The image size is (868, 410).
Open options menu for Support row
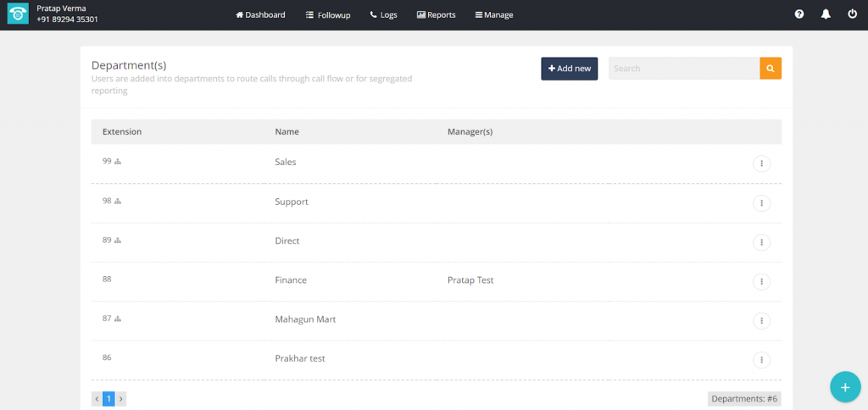point(762,203)
